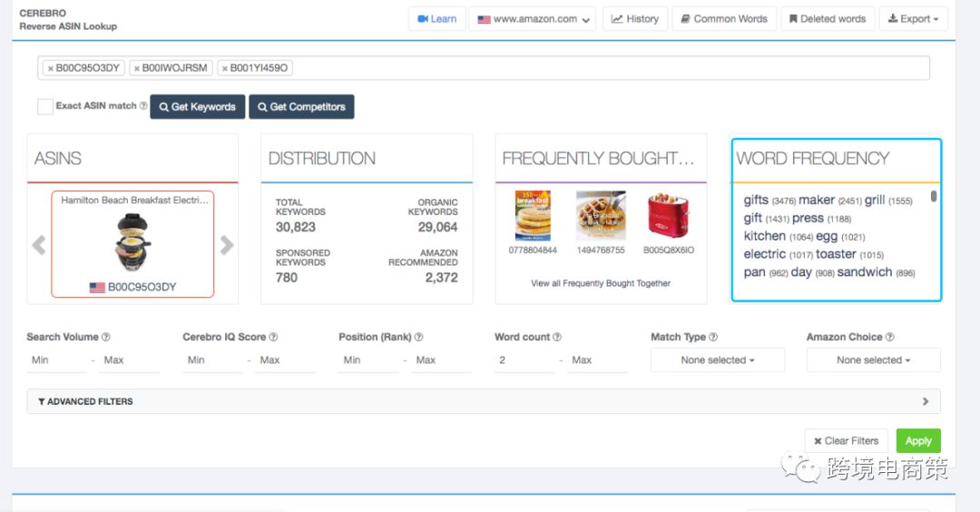Viewport: 980px width, 512px height.
Task: Click the green Apply button
Action: pos(918,441)
